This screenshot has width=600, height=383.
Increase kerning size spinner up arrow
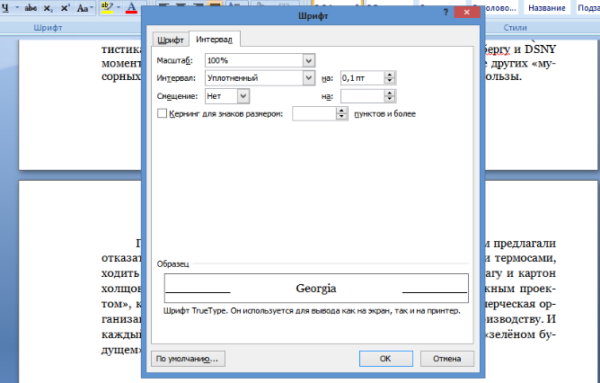point(342,111)
